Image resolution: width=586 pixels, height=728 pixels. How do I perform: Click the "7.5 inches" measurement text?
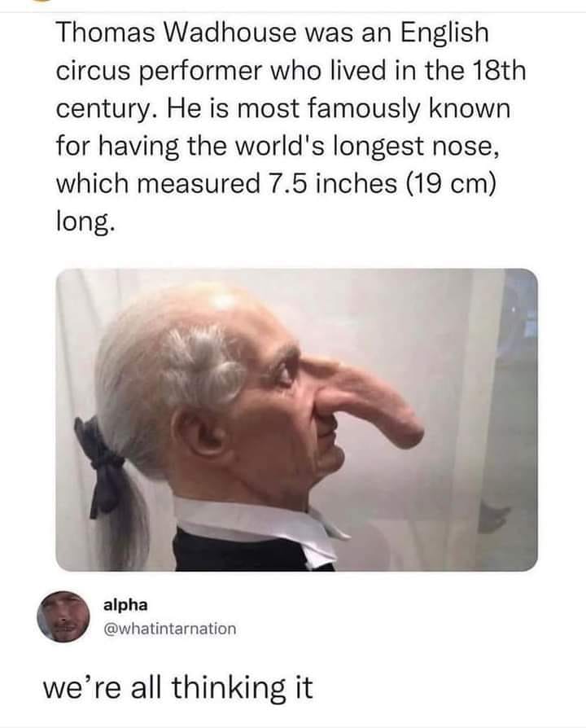point(331,183)
